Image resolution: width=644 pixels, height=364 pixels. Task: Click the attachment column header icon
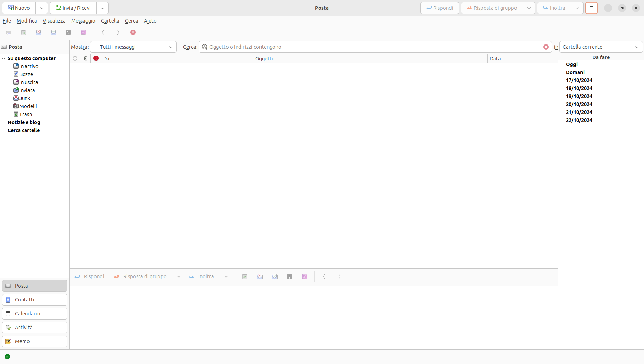click(85, 58)
